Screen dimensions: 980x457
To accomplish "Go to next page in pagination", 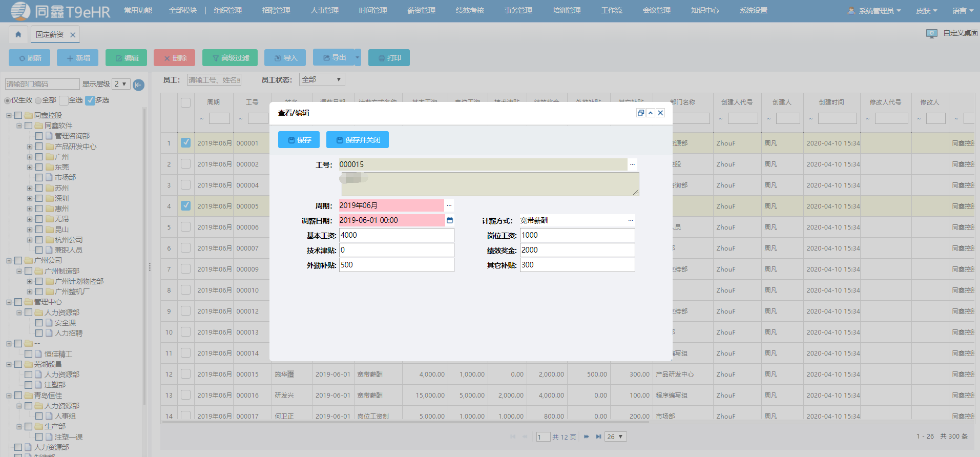I will 586,437.
